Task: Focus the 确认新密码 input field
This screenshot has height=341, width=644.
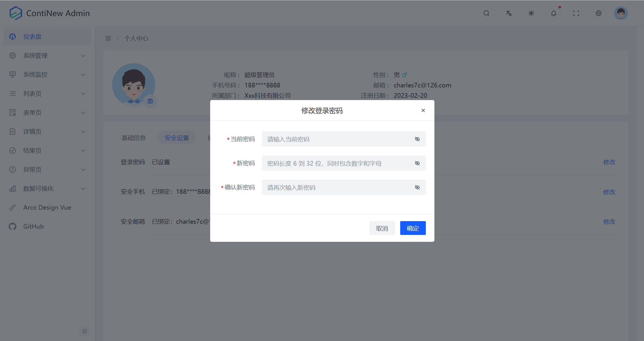Action: click(x=344, y=187)
